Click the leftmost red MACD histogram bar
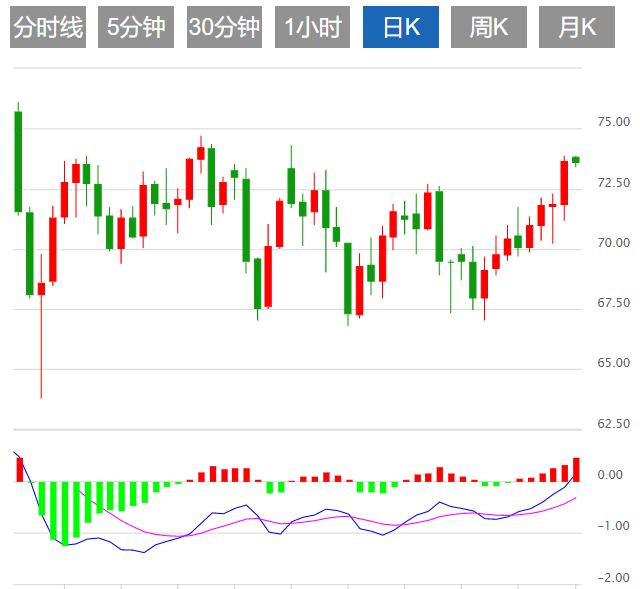The height and width of the screenshot is (589, 640). [x=18, y=470]
